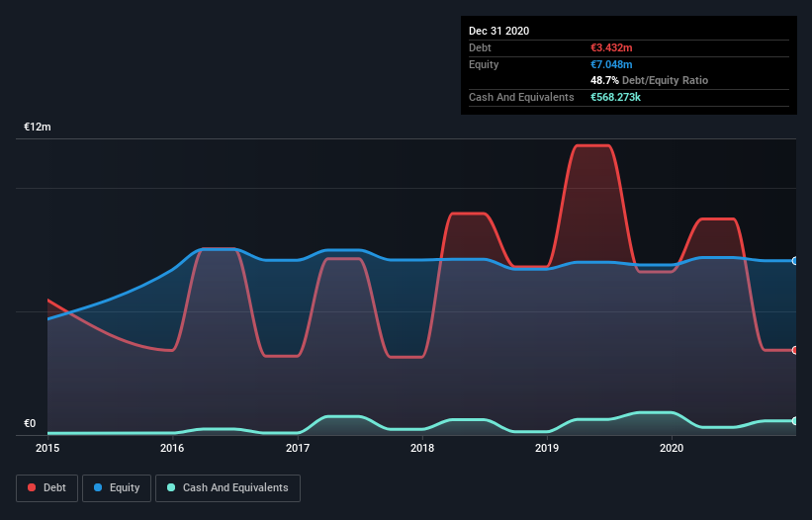Viewport: 812px width, 520px height.
Task: Click the €3.432m debt value
Action: point(611,47)
